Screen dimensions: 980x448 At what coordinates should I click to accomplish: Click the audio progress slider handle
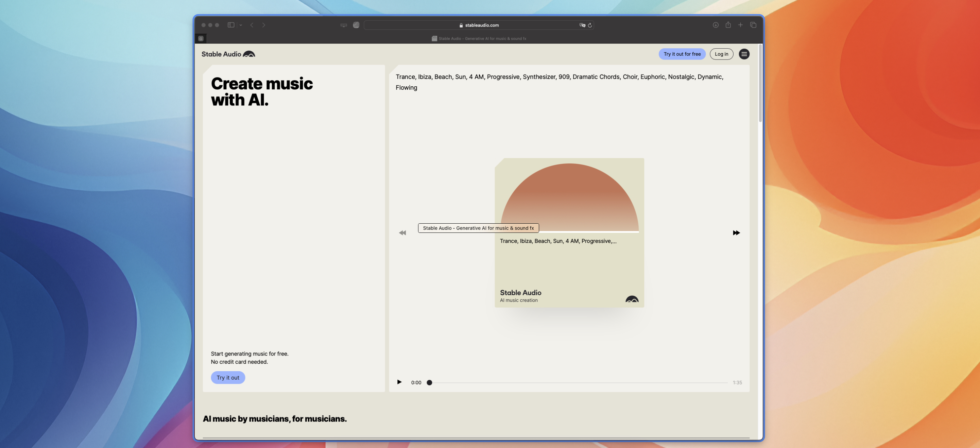coord(429,383)
